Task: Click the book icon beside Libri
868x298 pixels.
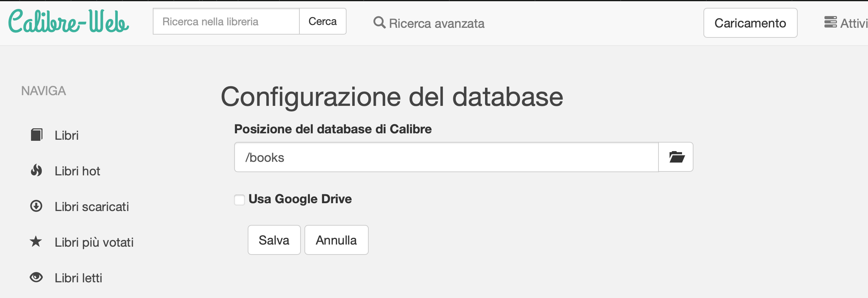Action: coord(36,135)
